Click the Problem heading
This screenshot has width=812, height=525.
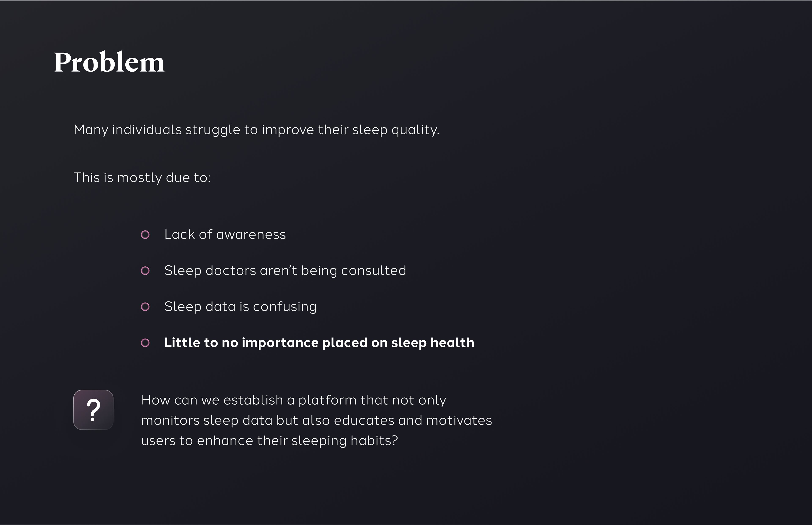(109, 62)
